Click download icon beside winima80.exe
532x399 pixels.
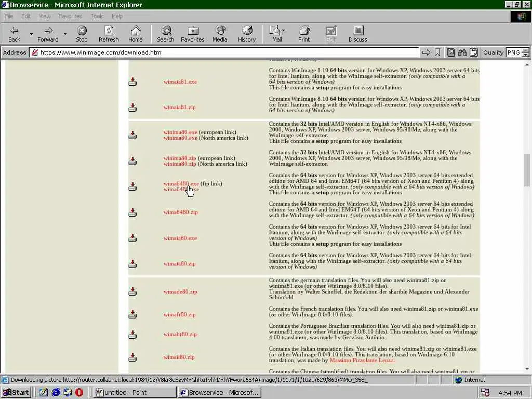pyautogui.click(x=132, y=135)
